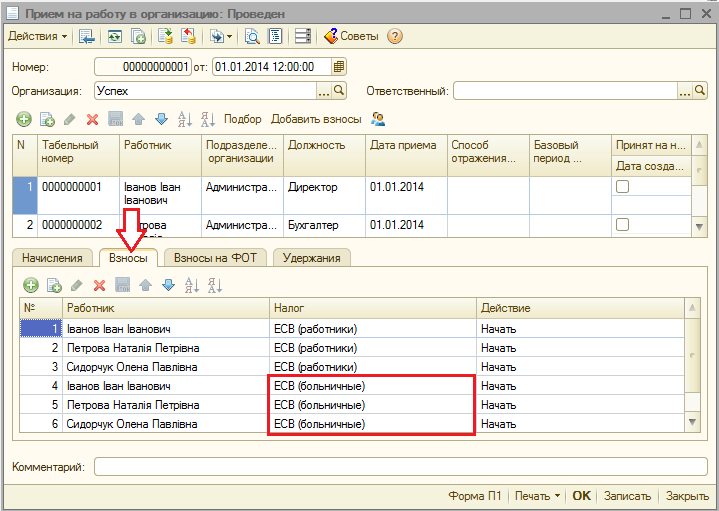This screenshot has height=511, width=719.
Task: Click magnifier open button for Ответственный
Action: 700,91
